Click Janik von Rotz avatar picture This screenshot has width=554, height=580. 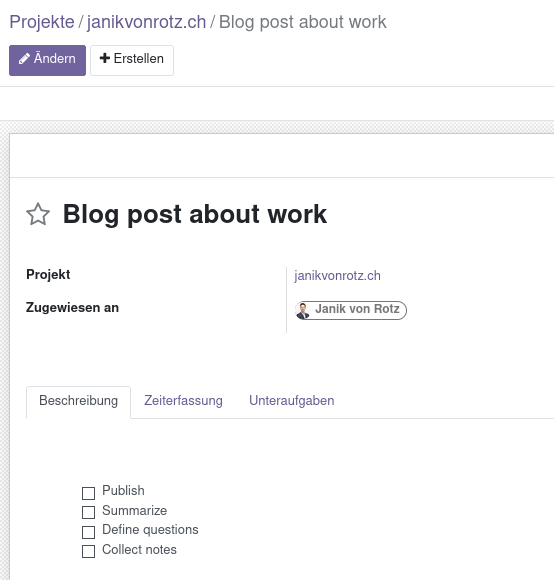(303, 310)
